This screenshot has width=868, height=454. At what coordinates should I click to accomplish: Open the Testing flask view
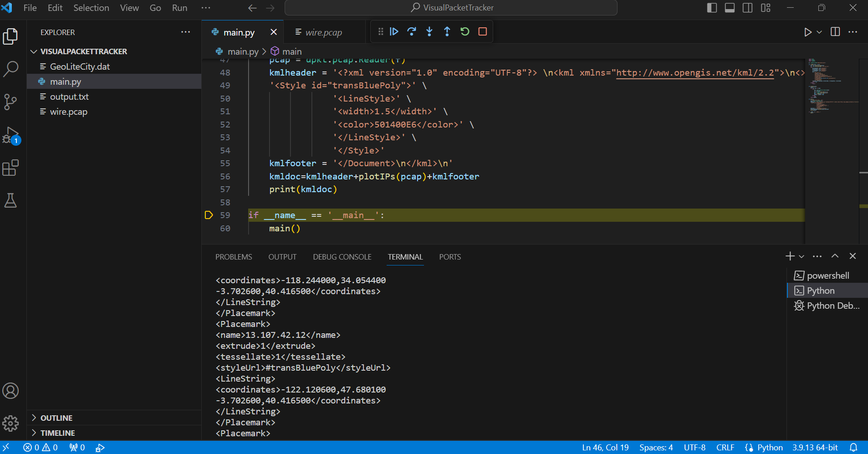click(x=10, y=200)
